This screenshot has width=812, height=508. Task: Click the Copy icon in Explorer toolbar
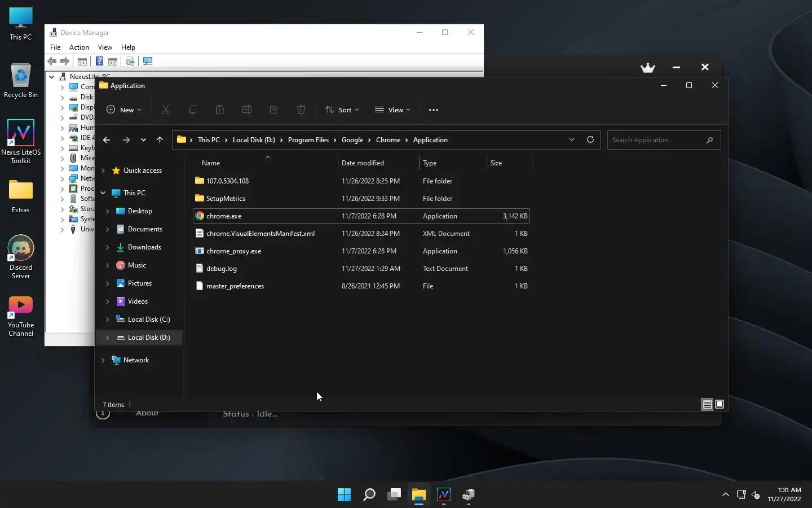[x=192, y=110]
